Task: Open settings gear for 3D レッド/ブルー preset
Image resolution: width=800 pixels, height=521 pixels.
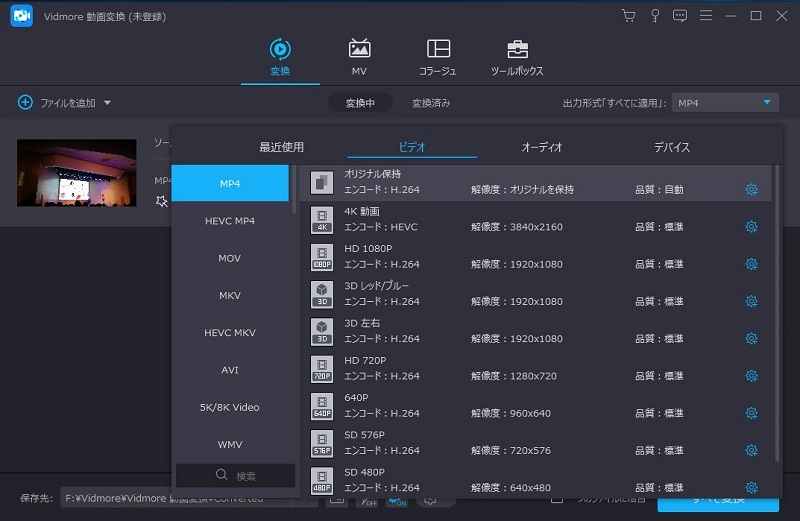Action: pos(751,301)
